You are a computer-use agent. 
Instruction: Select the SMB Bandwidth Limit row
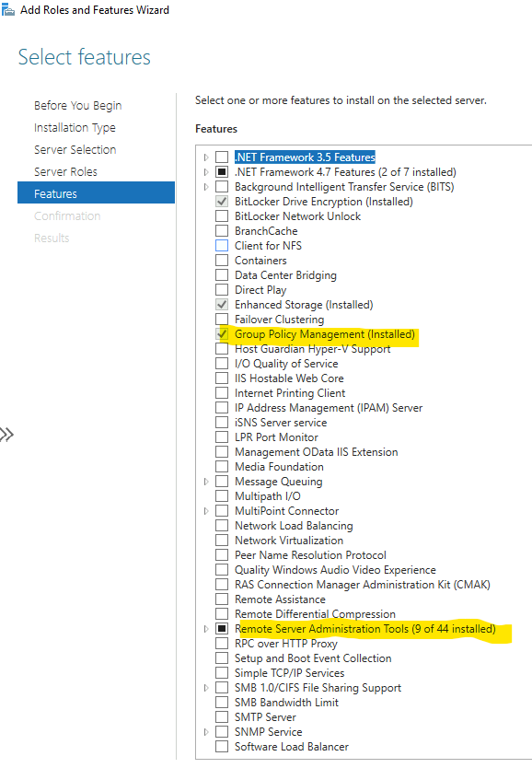click(x=286, y=703)
